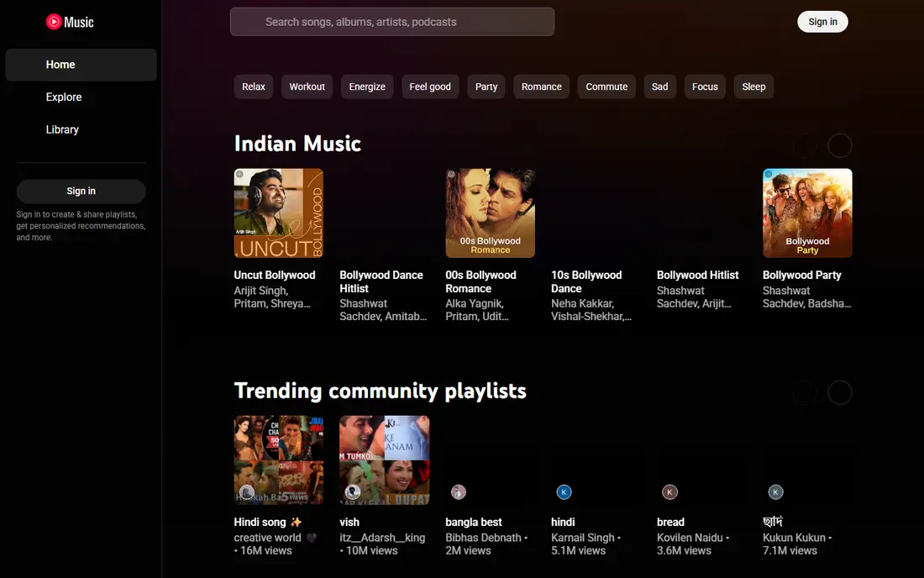
Task: Click the next arrow for Indian Music carousel
Action: (840, 145)
